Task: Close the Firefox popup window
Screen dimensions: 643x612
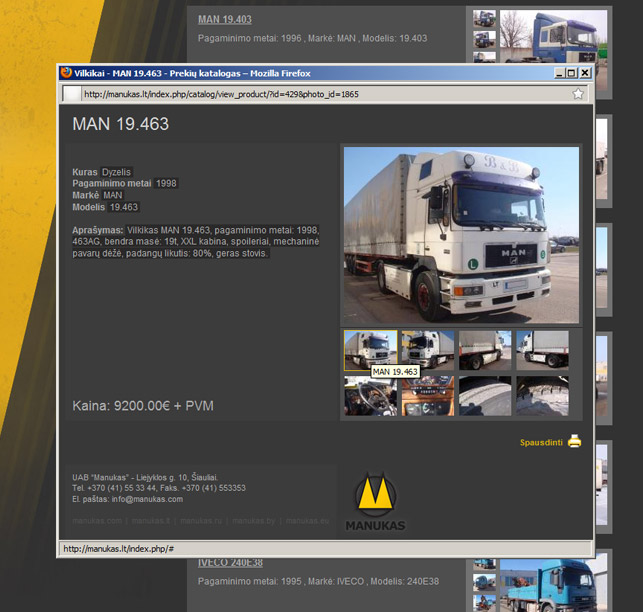Action: coord(585,73)
